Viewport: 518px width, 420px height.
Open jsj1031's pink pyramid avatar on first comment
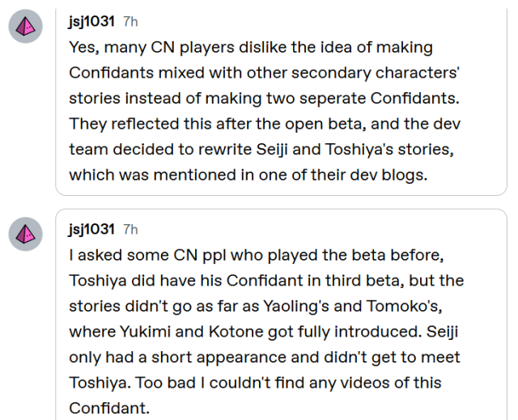(x=25, y=26)
